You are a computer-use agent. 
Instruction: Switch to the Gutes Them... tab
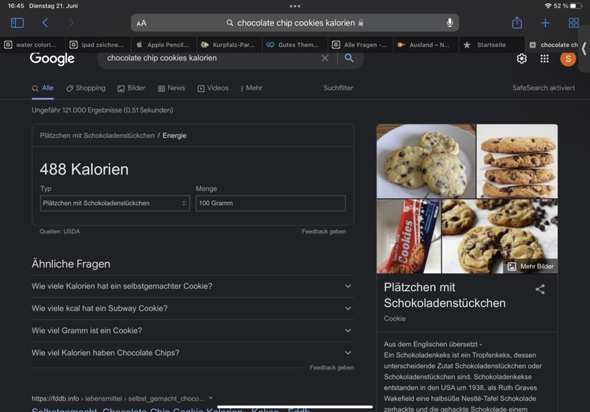pyautogui.click(x=295, y=45)
